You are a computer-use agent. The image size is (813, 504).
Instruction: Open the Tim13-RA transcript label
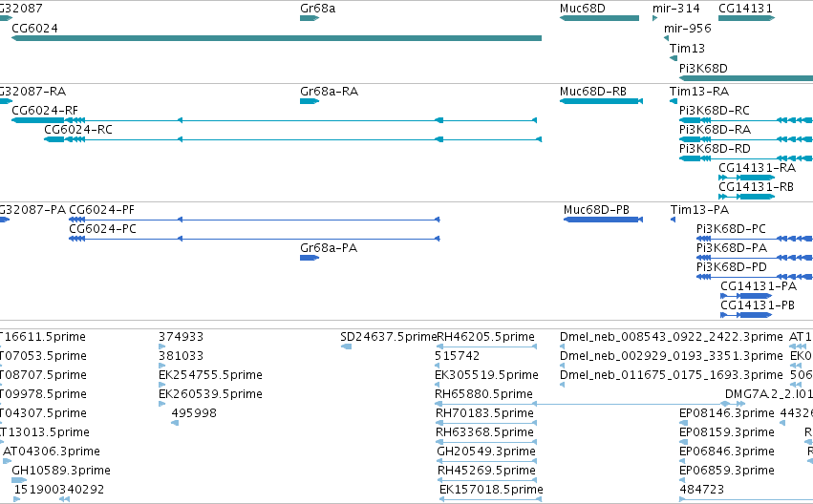[x=699, y=92]
